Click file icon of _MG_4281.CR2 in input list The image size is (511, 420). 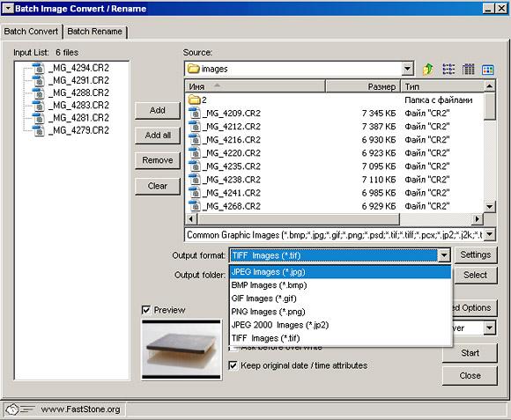[39, 118]
